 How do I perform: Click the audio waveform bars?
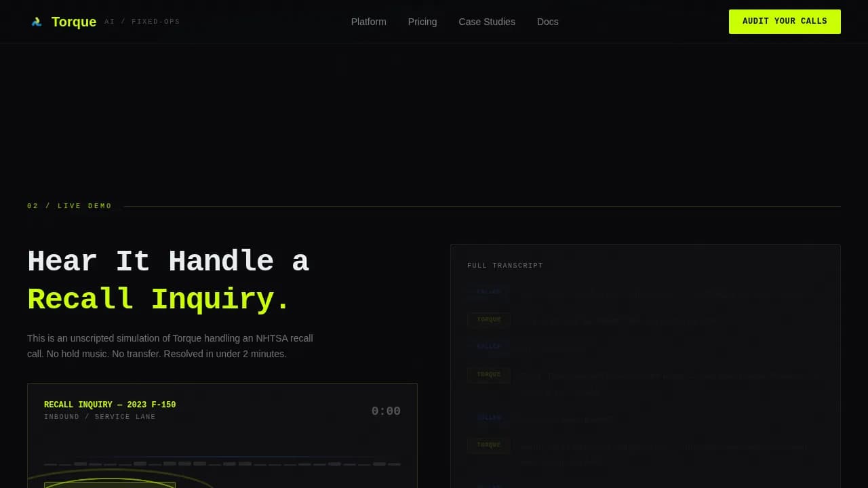(222, 464)
